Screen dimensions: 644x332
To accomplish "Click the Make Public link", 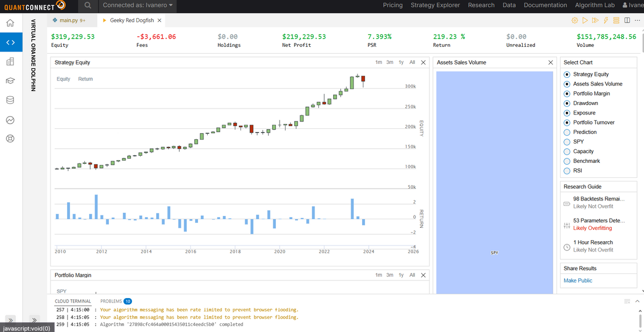I will [x=578, y=280].
